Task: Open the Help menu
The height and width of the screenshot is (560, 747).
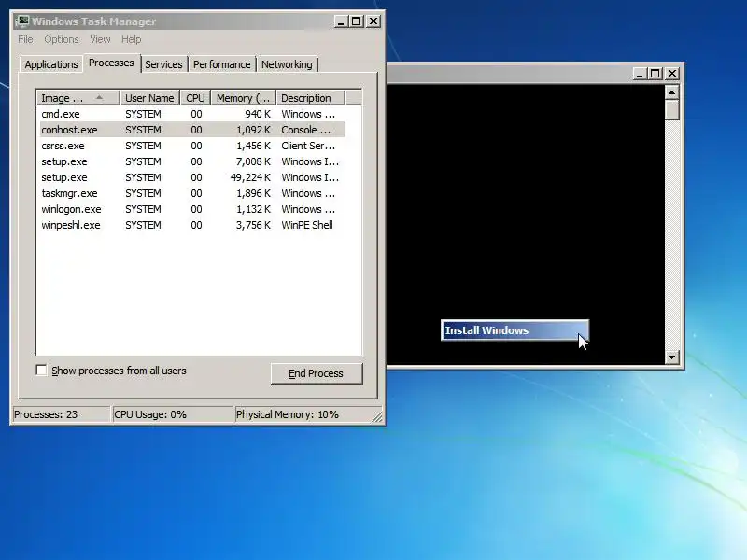Action: (x=131, y=39)
